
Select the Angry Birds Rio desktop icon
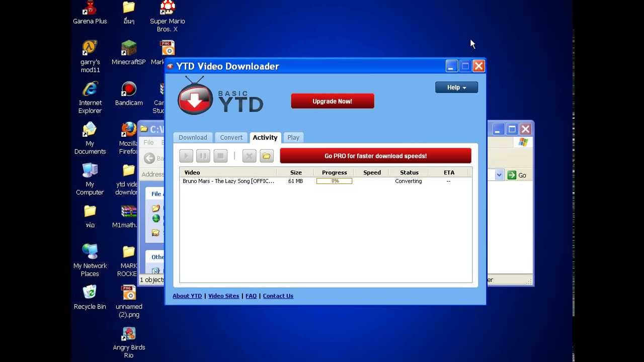[x=129, y=342]
